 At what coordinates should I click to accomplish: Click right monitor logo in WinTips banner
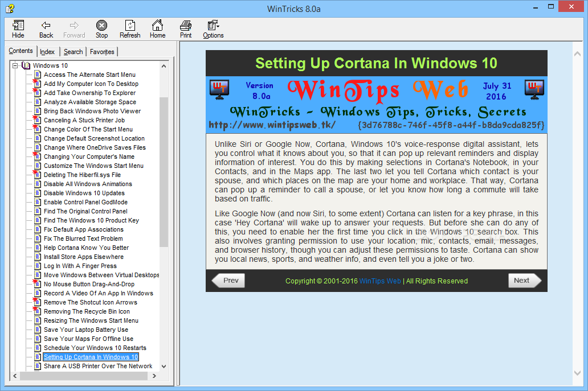coord(534,90)
